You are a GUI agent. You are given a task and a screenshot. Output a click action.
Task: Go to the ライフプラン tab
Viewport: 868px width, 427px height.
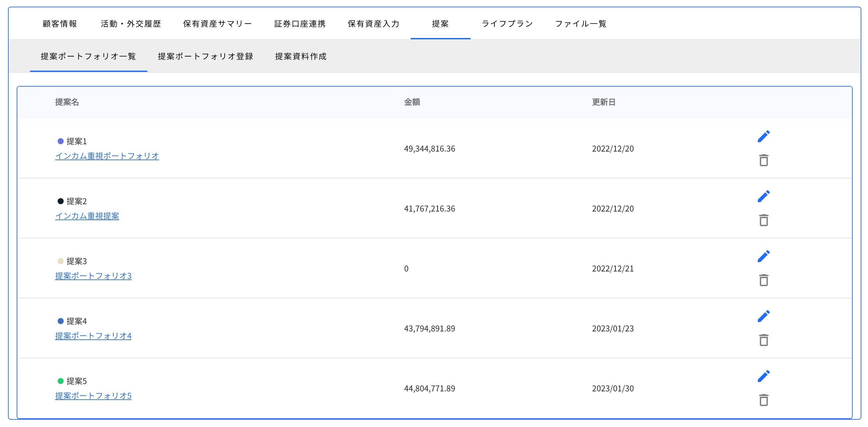pos(507,24)
